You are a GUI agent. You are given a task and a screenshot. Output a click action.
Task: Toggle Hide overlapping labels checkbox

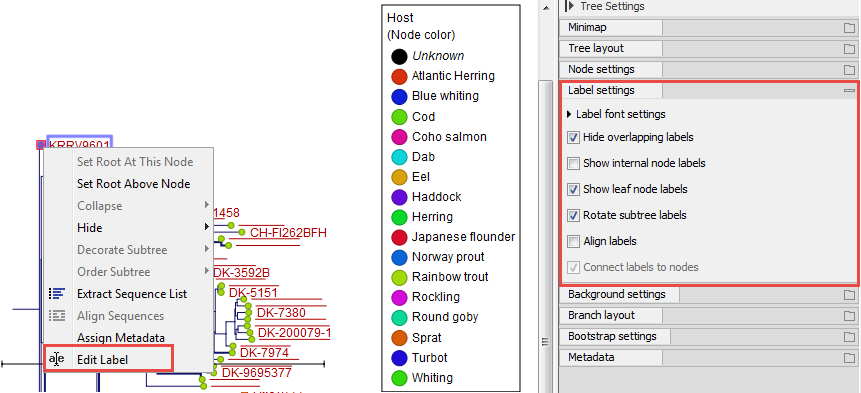click(x=573, y=137)
